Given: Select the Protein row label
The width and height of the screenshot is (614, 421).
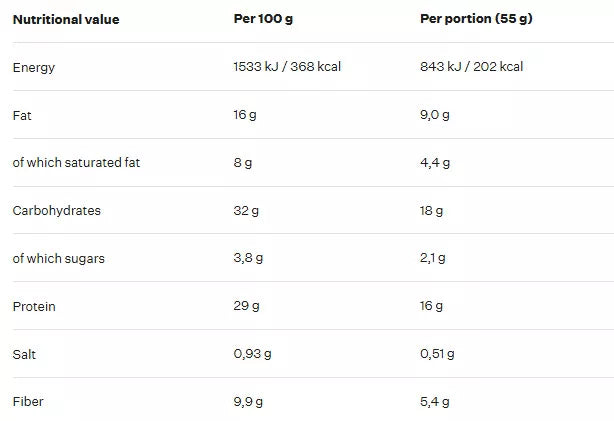Looking at the screenshot, I should [33, 306].
